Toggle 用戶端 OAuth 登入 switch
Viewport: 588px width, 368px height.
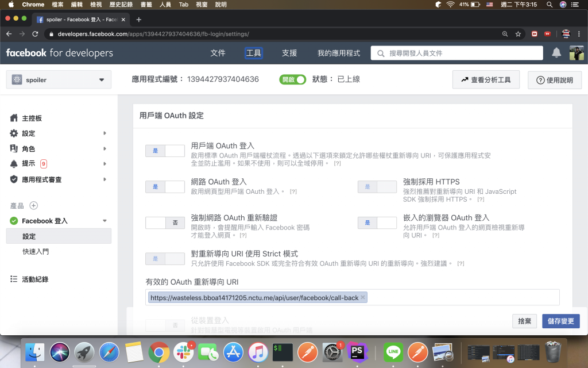165,151
